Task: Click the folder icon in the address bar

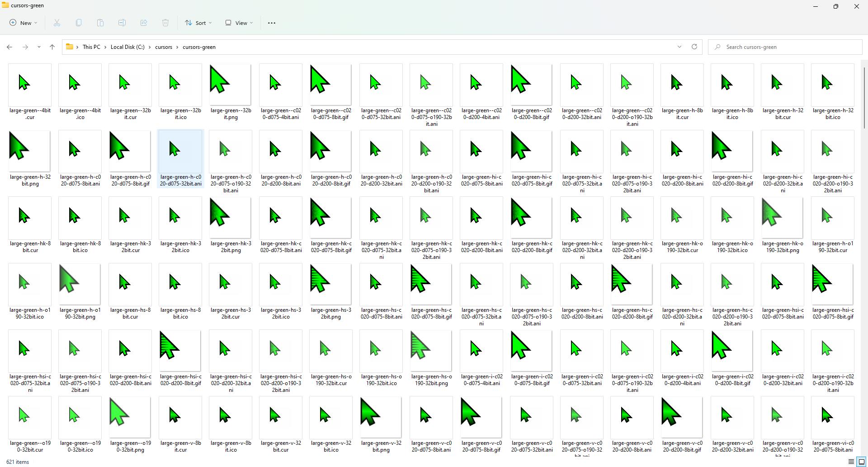Action: tap(69, 47)
